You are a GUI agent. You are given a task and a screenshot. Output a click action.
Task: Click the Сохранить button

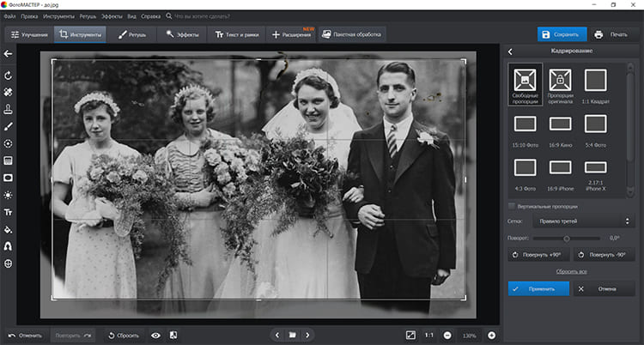coord(561,35)
